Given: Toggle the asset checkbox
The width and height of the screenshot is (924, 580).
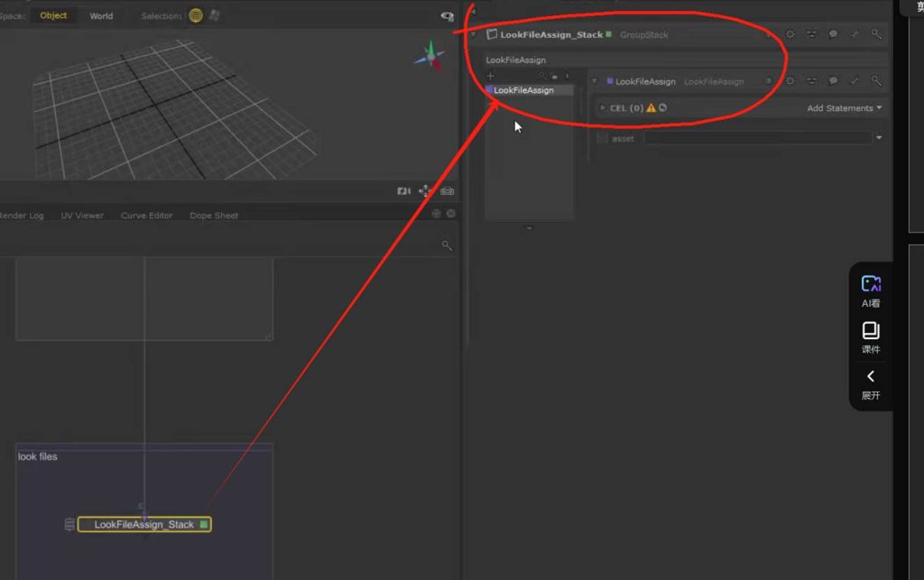Looking at the screenshot, I should coord(602,138).
